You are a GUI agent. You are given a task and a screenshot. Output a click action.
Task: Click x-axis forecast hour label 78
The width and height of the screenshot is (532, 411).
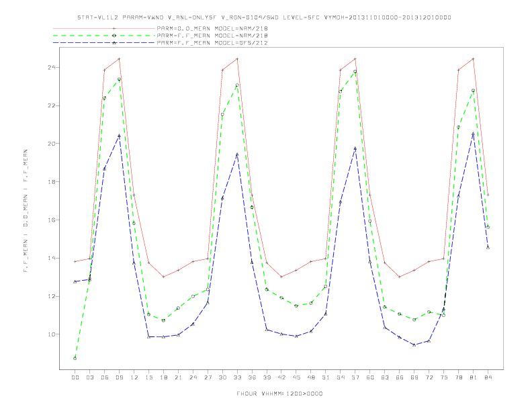[x=458, y=377]
